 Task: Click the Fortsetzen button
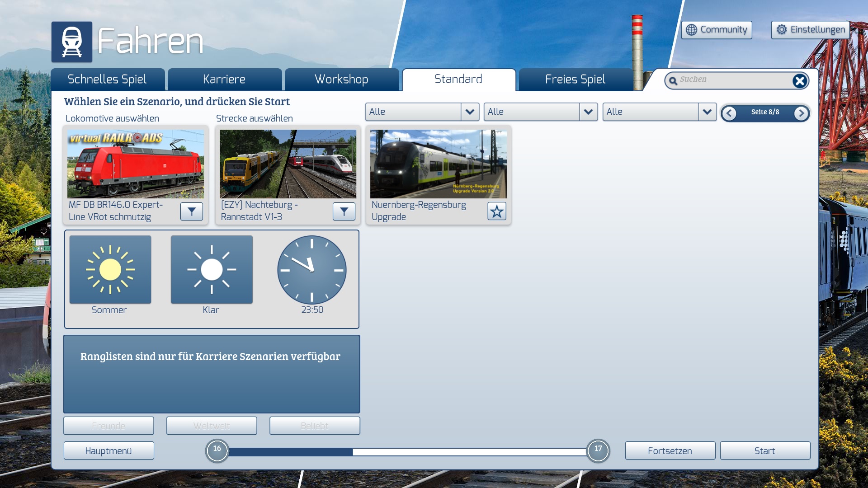click(x=670, y=451)
